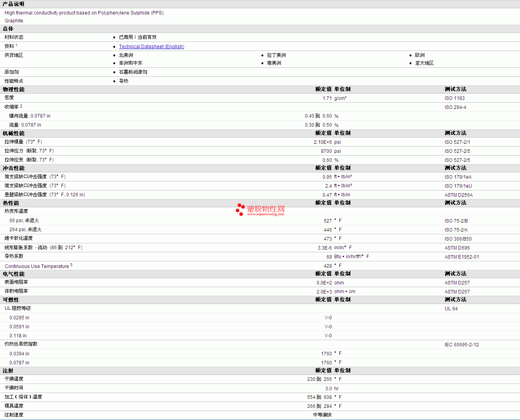
Task: Select the "北美洲" region entry
Action: click(x=126, y=55)
